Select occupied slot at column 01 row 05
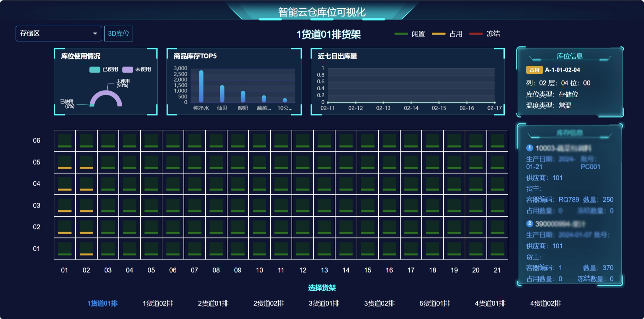The image size is (644, 319). pyautogui.click(x=65, y=162)
